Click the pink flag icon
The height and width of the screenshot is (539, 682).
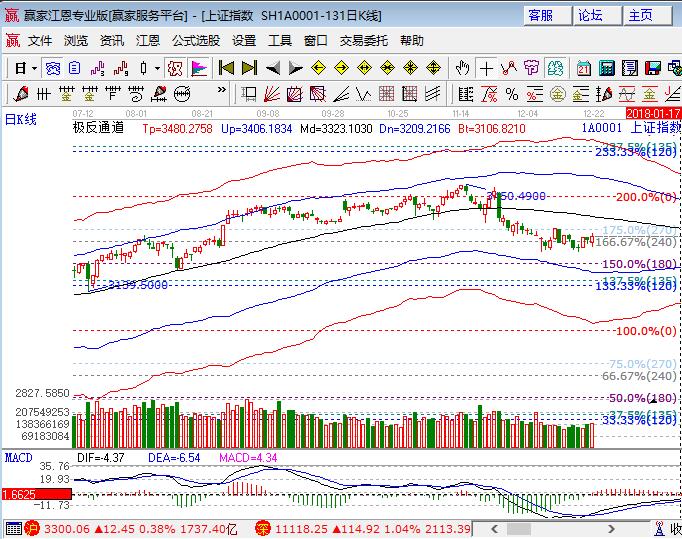point(199,68)
